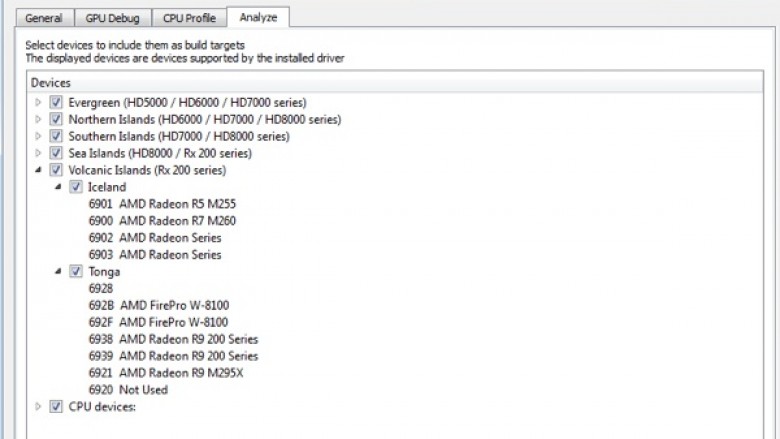Expand the Southern Islands node
This screenshot has height=439, width=780.
pos(38,136)
